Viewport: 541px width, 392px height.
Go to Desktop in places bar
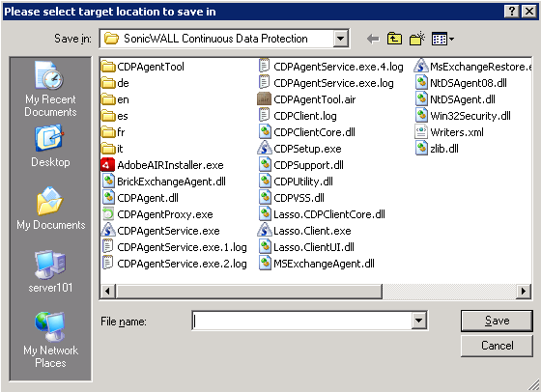coord(50,147)
